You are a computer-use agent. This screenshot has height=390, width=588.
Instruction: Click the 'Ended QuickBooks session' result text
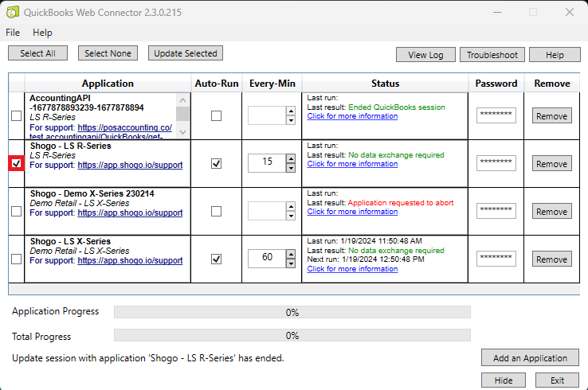(x=397, y=107)
